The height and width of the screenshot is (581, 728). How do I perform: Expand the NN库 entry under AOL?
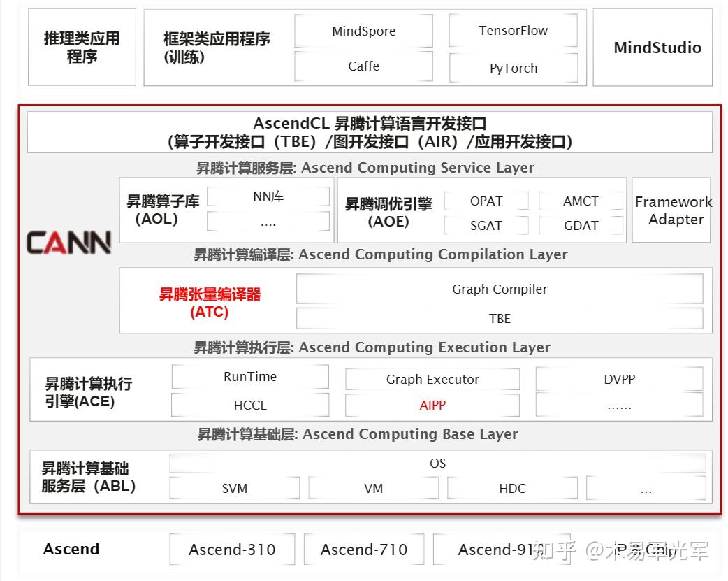pyautogui.click(x=268, y=196)
